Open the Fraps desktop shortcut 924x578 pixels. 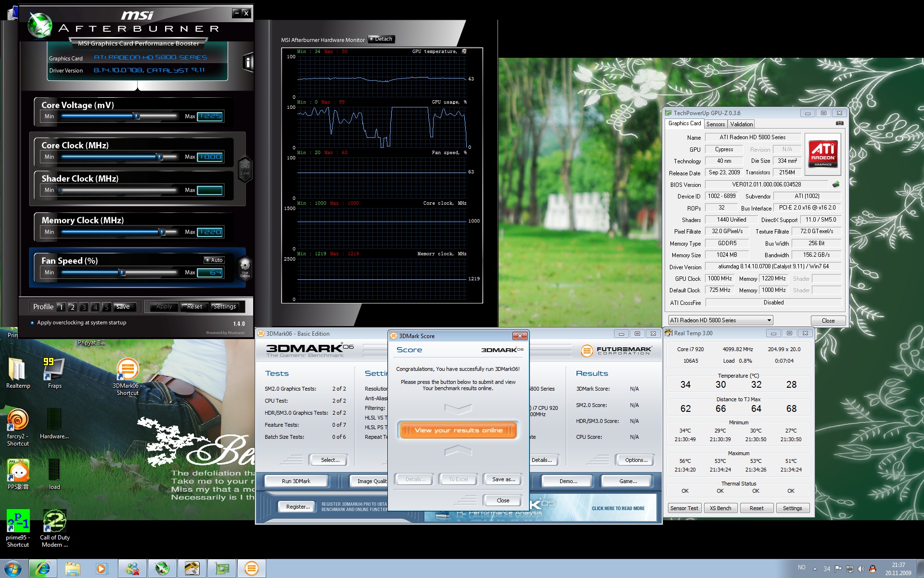tap(54, 373)
